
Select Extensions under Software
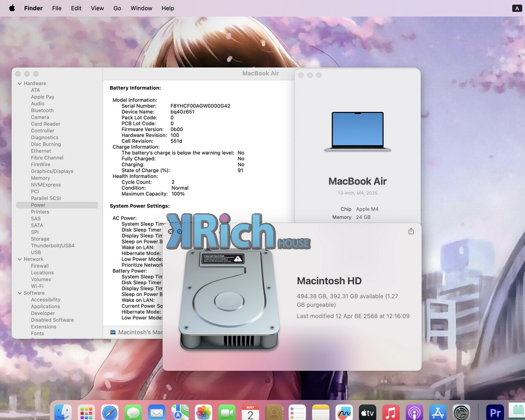44,327
